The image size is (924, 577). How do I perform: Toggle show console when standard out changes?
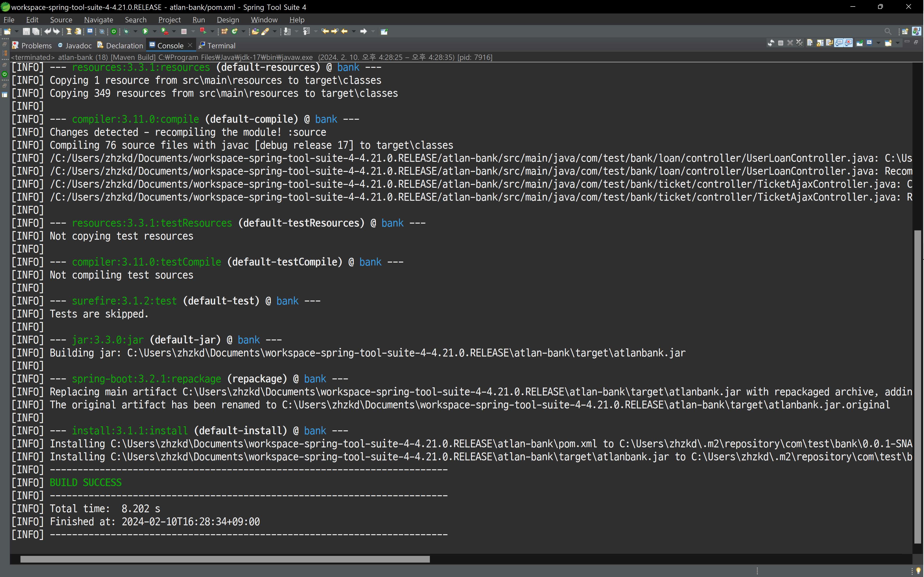[839, 43]
